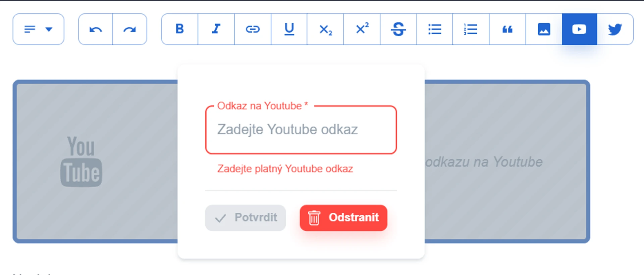644x275 pixels.
Task: Insert an image
Action: pos(544,29)
